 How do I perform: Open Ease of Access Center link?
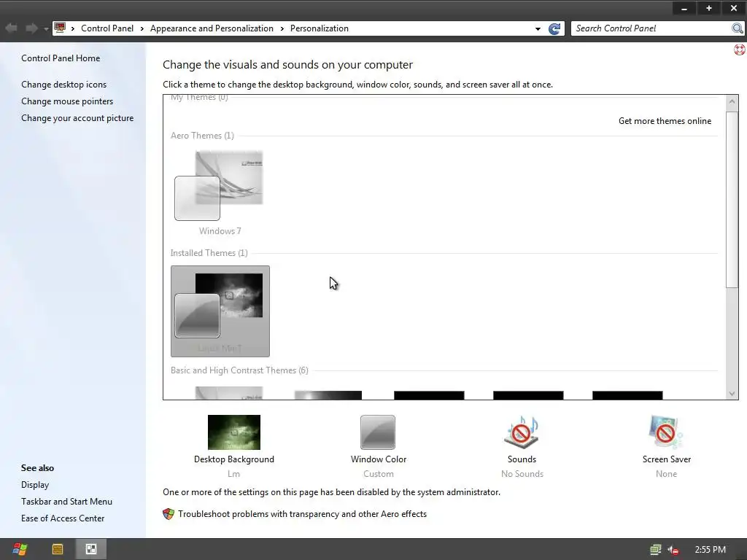[63, 518]
